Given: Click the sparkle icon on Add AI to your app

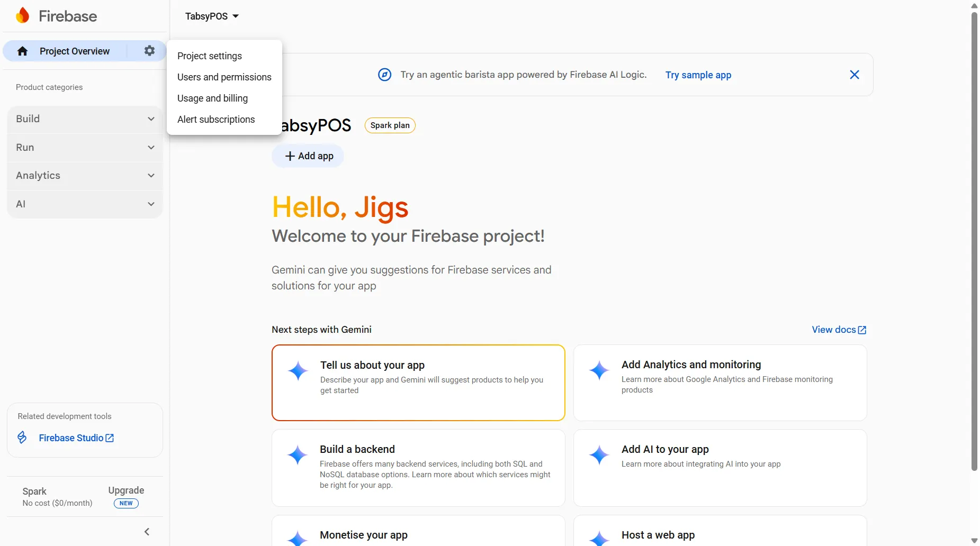Looking at the screenshot, I should coord(599,455).
